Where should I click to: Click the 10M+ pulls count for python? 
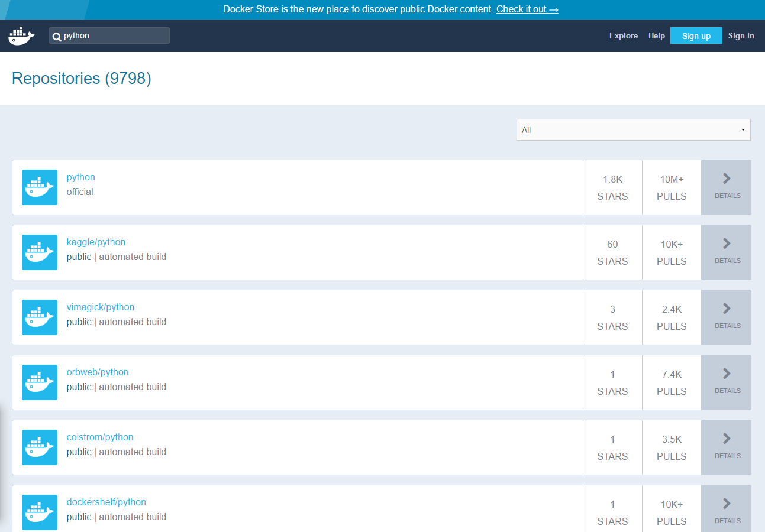tap(672, 179)
